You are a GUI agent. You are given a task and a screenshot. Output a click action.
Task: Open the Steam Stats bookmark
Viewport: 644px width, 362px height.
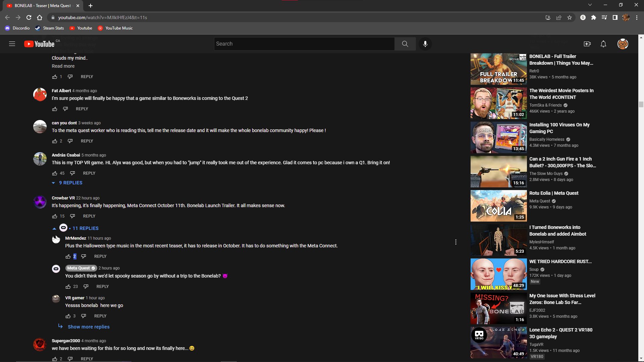tap(49, 28)
